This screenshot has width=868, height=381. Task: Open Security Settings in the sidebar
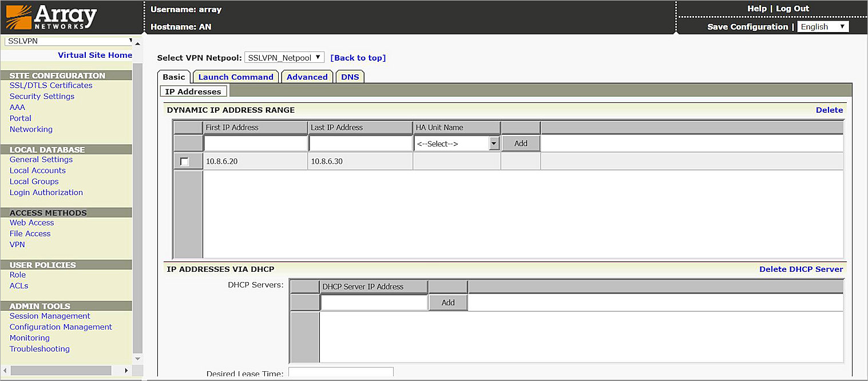tap(42, 96)
